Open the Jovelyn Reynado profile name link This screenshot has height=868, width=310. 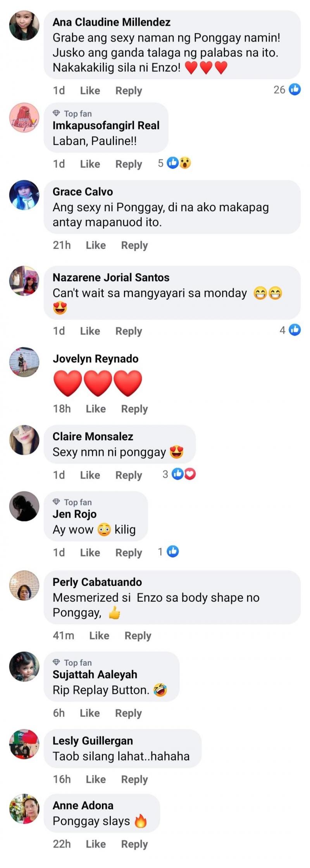pyautogui.click(x=96, y=359)
